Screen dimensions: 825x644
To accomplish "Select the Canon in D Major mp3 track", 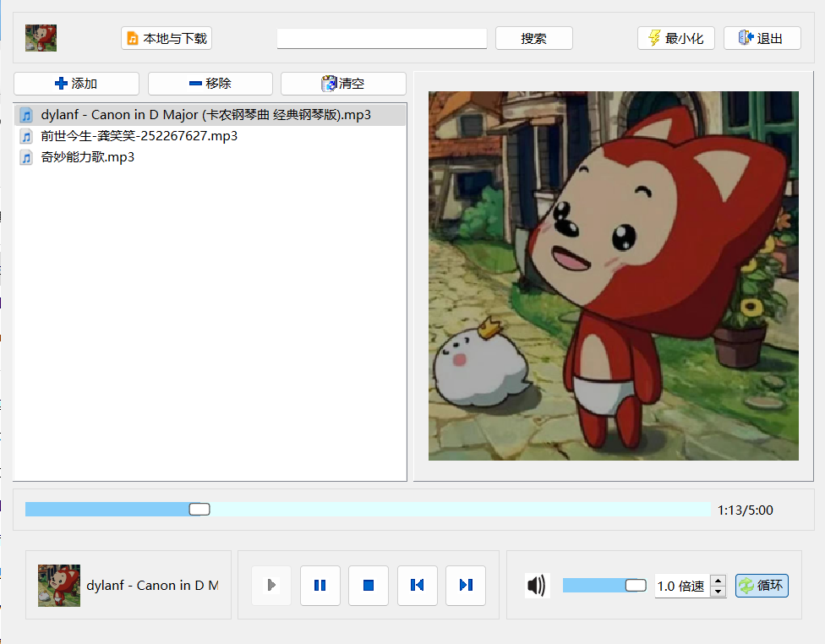I will tap(210, 115).
